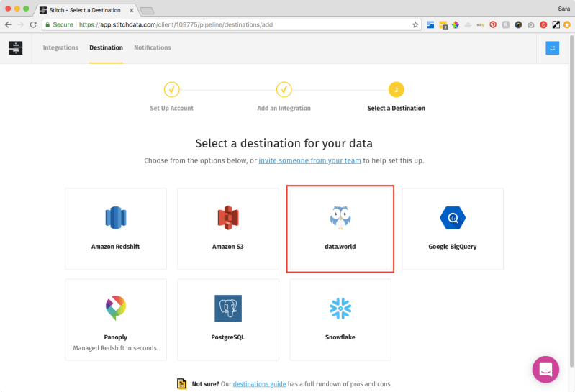Click the Managed Redshift in seconds text

coord(116,348)
